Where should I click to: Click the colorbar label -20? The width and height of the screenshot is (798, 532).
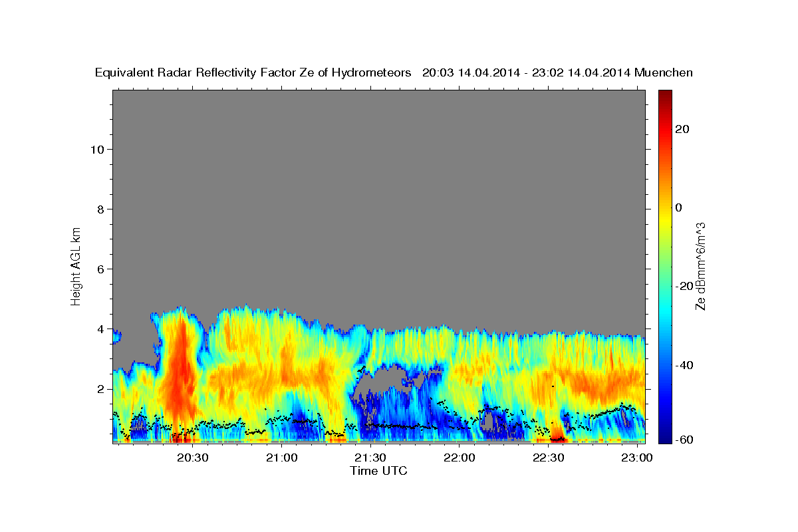click(x=684, y=286)
